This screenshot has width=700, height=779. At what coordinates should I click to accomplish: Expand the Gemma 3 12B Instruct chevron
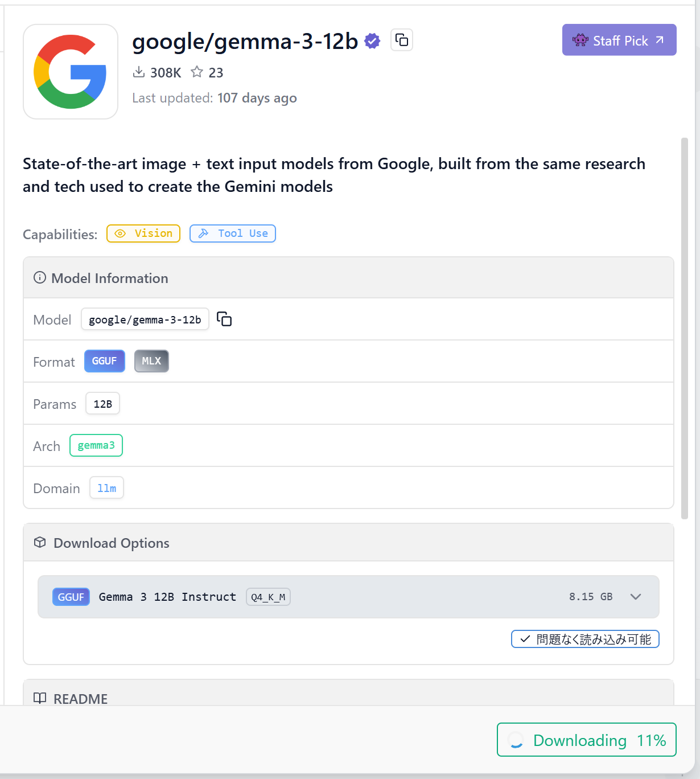636,597
